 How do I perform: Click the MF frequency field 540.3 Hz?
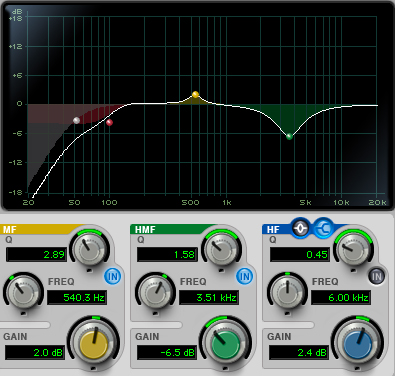pyautogui.click(x=77, y=297)
